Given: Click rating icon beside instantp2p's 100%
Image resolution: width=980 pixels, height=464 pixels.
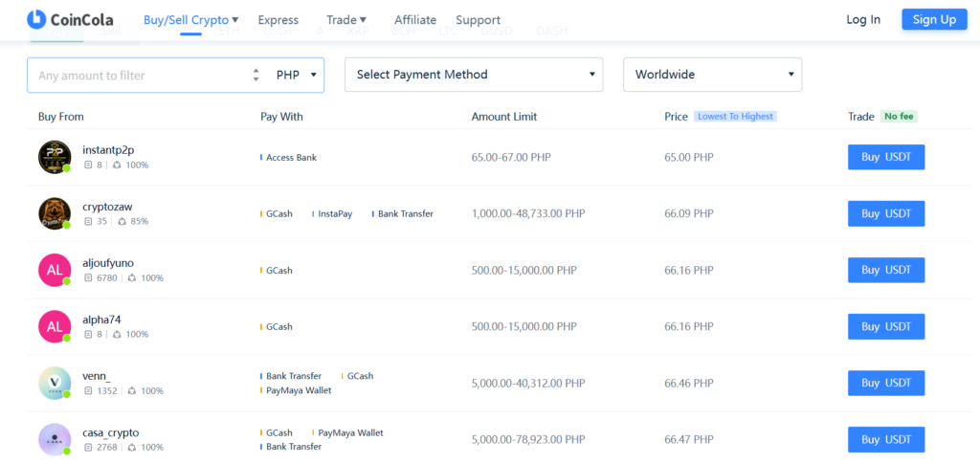Looking at the screenshot, I should [x=117, y=166].
